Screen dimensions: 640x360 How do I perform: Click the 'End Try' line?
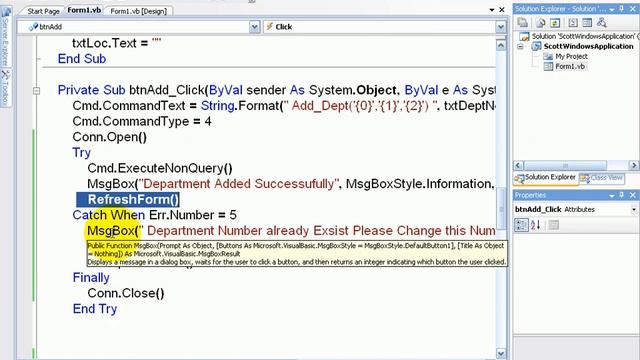[x=95, y=309]
